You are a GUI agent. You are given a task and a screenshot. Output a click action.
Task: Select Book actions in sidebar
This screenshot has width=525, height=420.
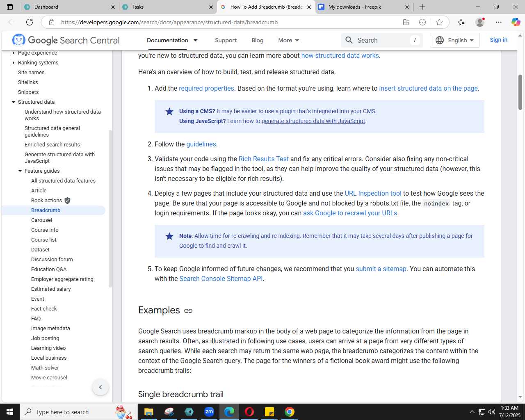[x=46, y=200]
